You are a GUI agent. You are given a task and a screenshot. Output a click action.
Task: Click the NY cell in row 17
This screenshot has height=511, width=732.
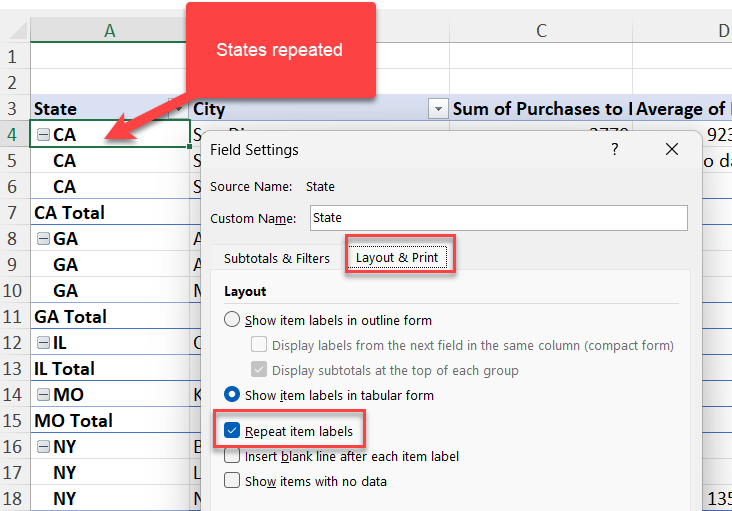[x=110, y=473]
